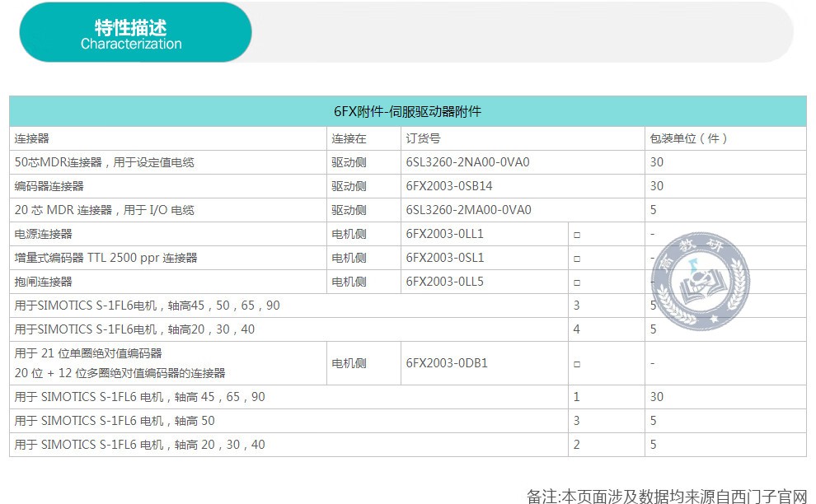Image resolution: width=816 pixels, height=504 pixels.
Task: Select the row 用于 SIMOTICS S-1FL6 电机，轴高 50
Action: click(407, 422)
